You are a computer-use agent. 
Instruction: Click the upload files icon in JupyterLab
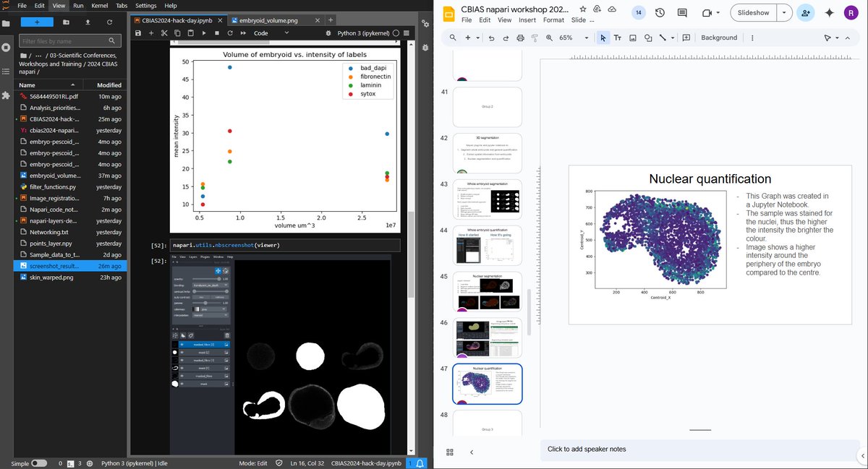(88, 22)
